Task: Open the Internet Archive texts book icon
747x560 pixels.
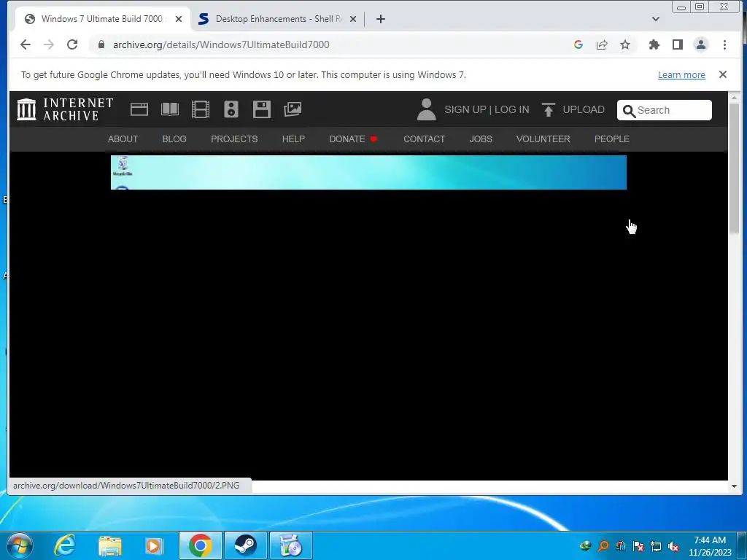Action: [x=170, y=109]
